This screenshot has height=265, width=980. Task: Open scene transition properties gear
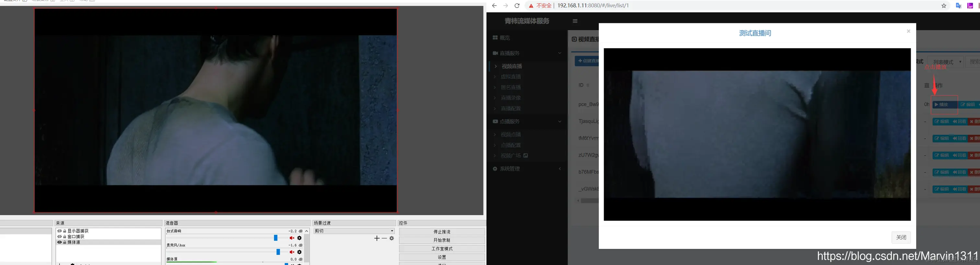click(391, 238)
